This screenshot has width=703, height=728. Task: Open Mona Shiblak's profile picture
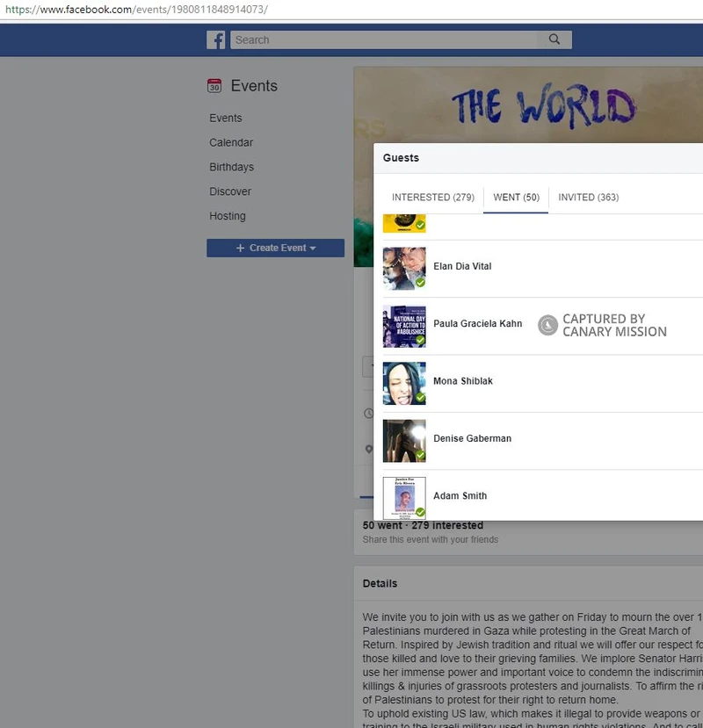[404, 384]
